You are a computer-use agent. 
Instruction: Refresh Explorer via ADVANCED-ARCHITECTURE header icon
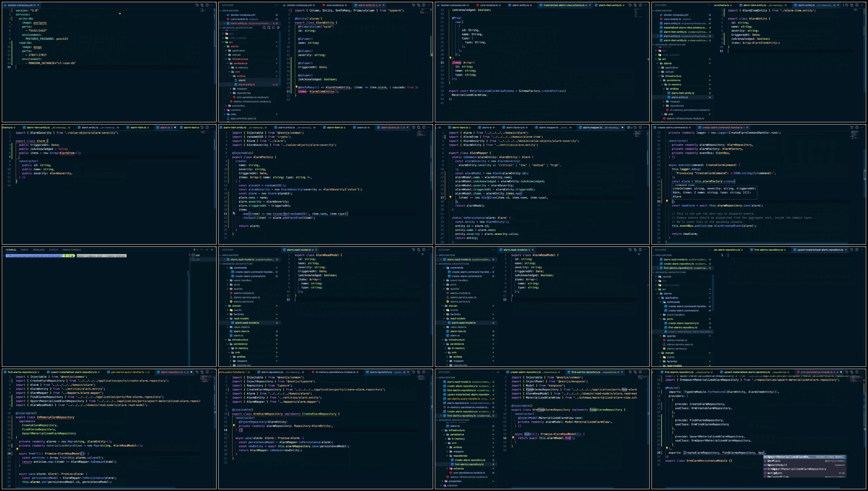[x=273, y=28]
